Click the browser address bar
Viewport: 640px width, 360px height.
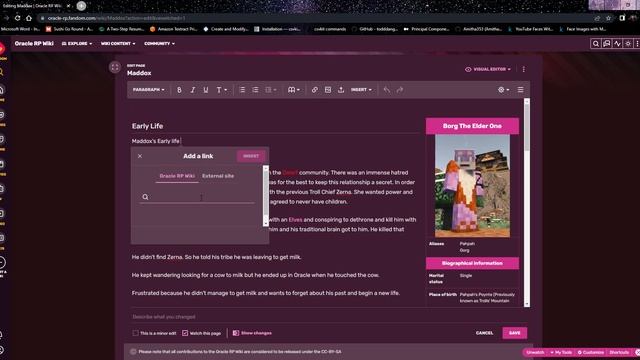(x=318, y=18)
